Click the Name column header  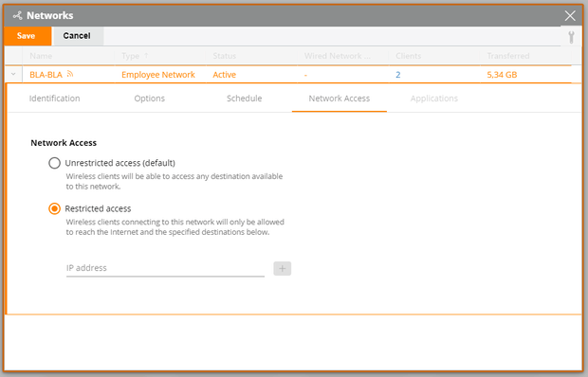click(41, 56)
